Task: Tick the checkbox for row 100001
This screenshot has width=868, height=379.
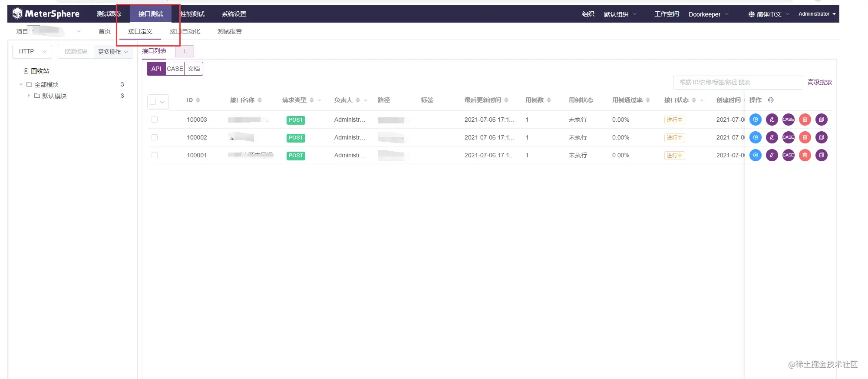Action: [x=155, y=155]
